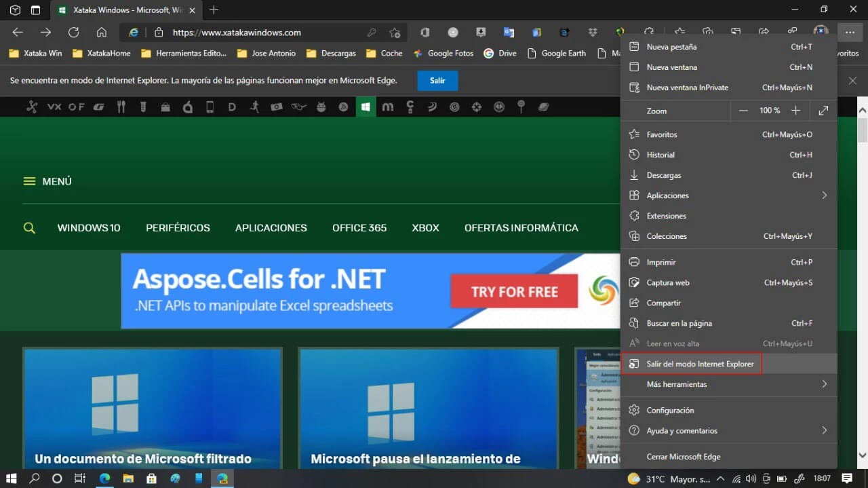Image resolution: width=868 pixels, height=488 pixels.
Task: Open the Edge three-dots settings menu
Action: point(850,32)
